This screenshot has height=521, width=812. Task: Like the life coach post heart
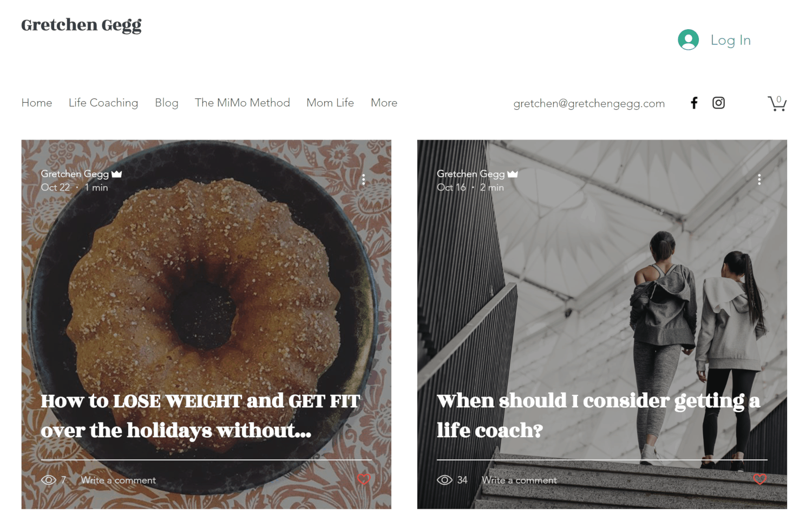click(x=759, y=479)
